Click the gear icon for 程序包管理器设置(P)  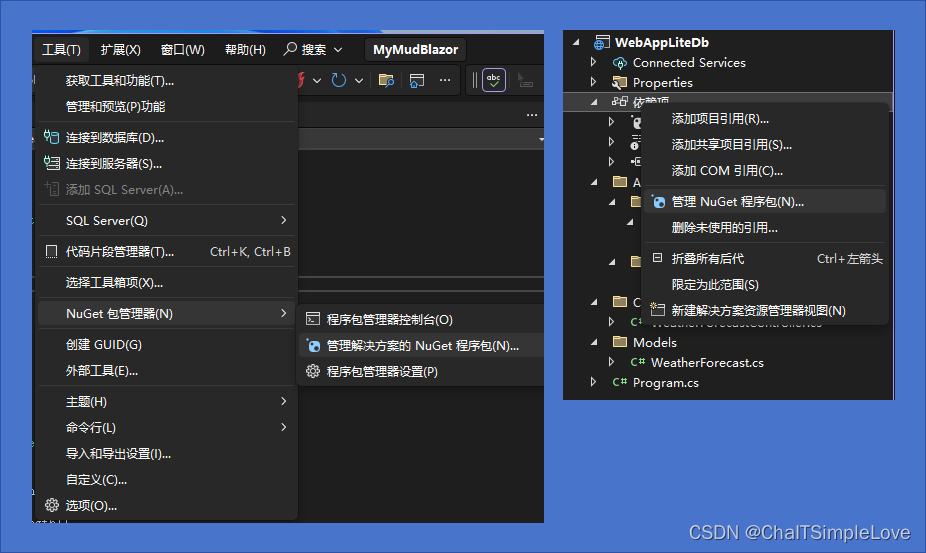click(313, 371)
